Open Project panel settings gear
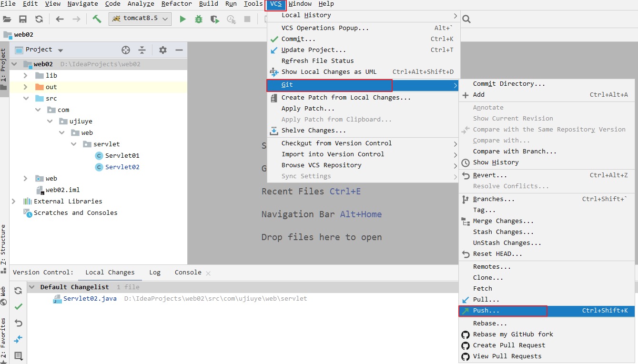The height and width of the screenshot is (364, 638). 163,50
